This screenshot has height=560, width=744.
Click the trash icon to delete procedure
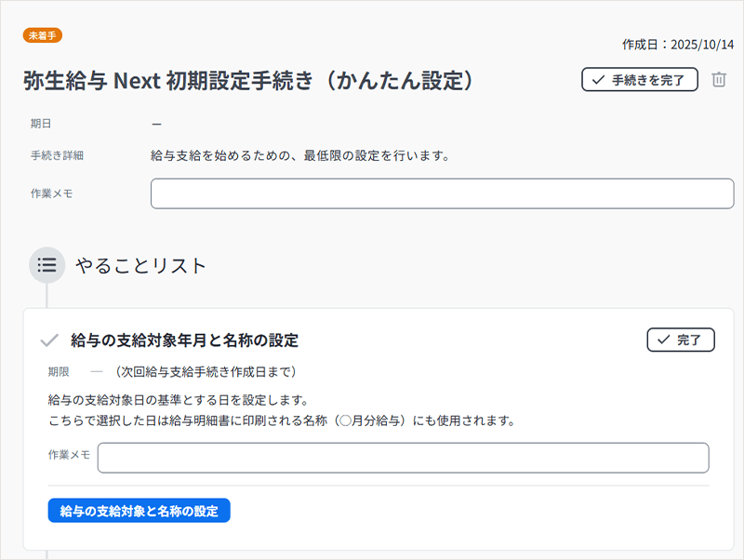tap(719, 80)
